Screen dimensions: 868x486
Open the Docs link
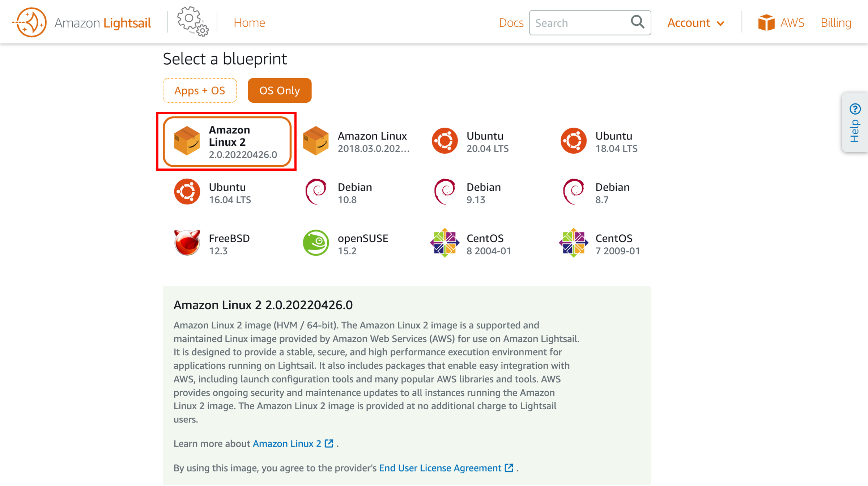pos(511,22)
